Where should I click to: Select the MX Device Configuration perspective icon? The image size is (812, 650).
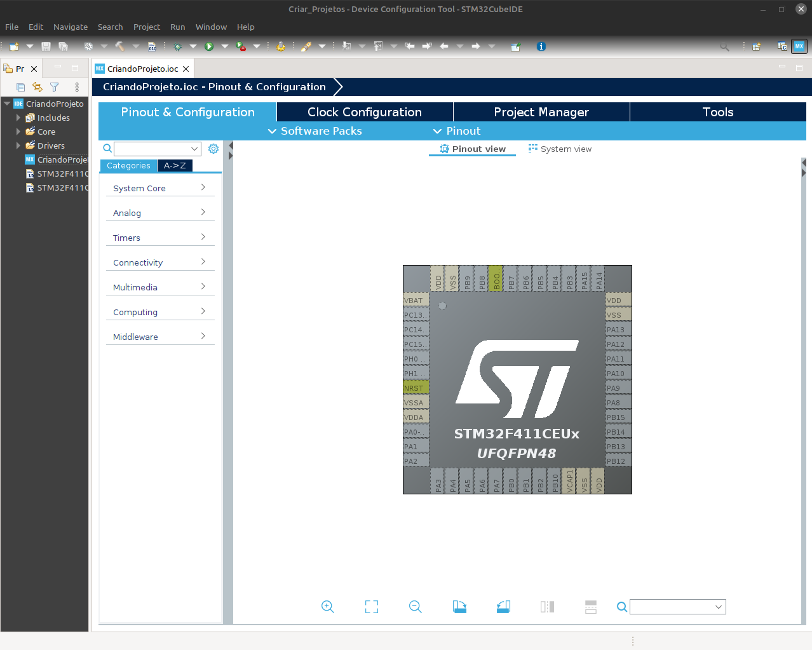[799, 46]
